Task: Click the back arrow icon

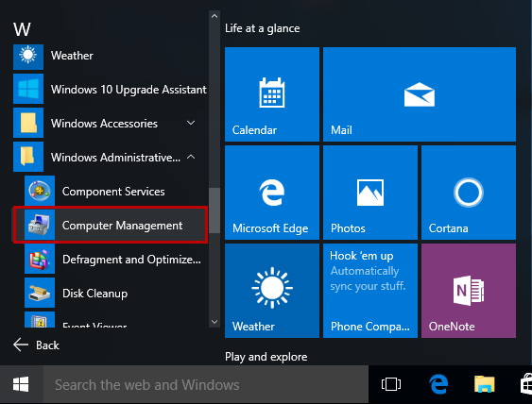Action: pyautogui.click(x=21, y=345)
